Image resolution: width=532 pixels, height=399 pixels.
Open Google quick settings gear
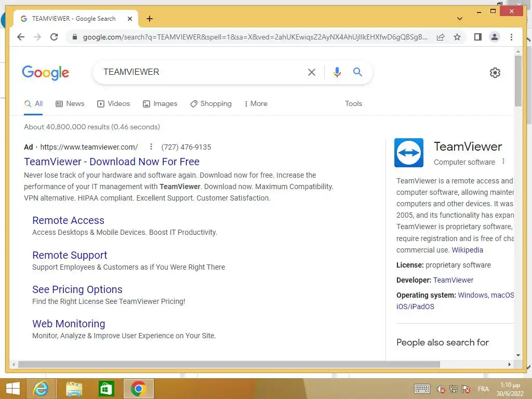(x=495, y=73)
